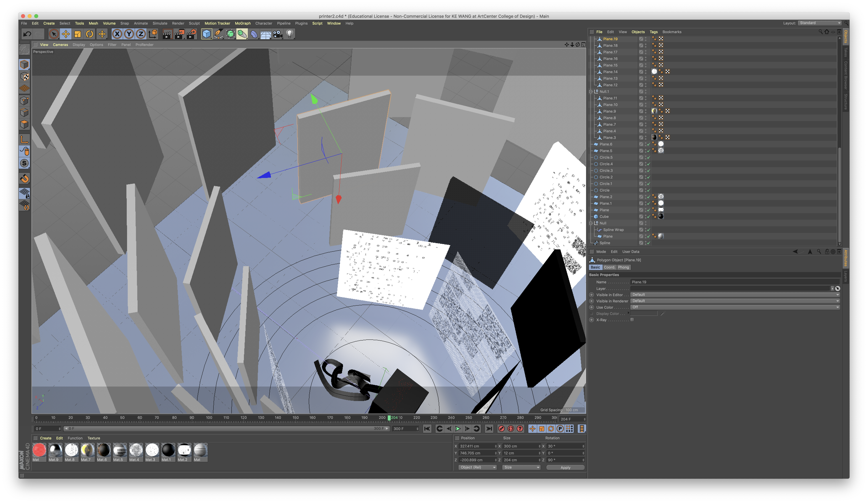Toggle the visibility dots for Circle.3
This screenshot has height=503, width=868.
click(645, 170)
